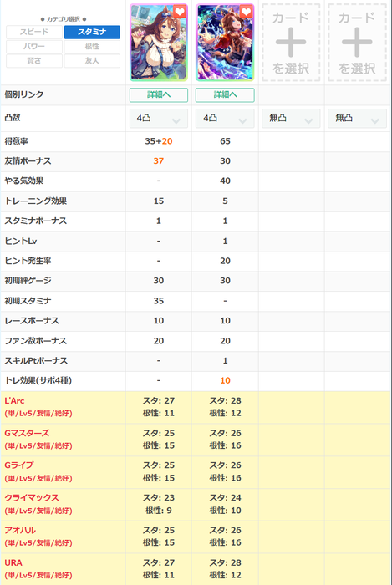This screenshot has width=392, height=585.
Task: Click heart favorite icon on first card
Action: coord(180,12)
